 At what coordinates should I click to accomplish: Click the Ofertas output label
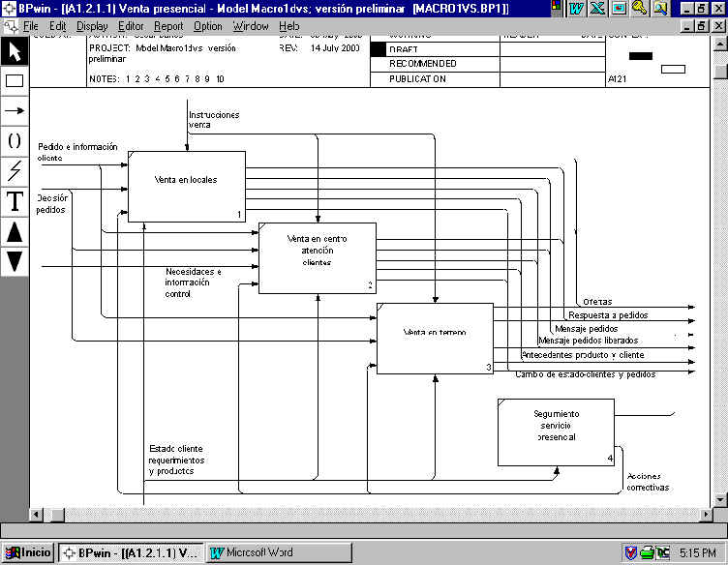point(597,302)
